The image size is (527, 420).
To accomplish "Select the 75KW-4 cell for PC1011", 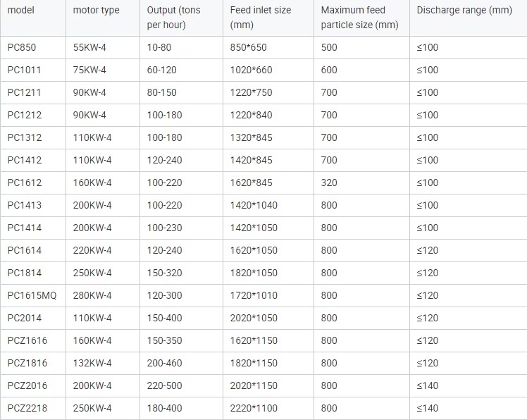I will [89, 70].
